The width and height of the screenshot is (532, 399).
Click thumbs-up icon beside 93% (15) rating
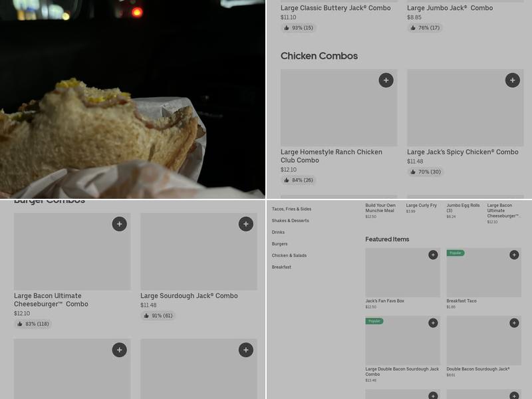(x=287, y=28)
